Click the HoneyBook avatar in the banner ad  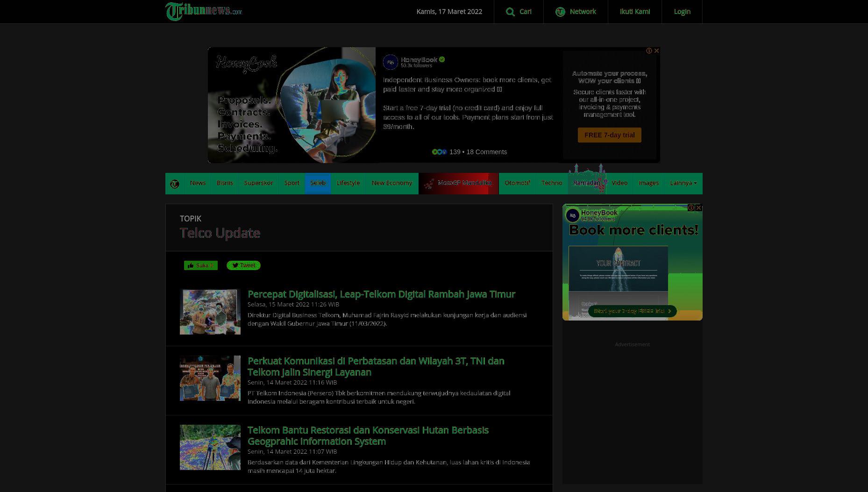[x=391, y=62]
